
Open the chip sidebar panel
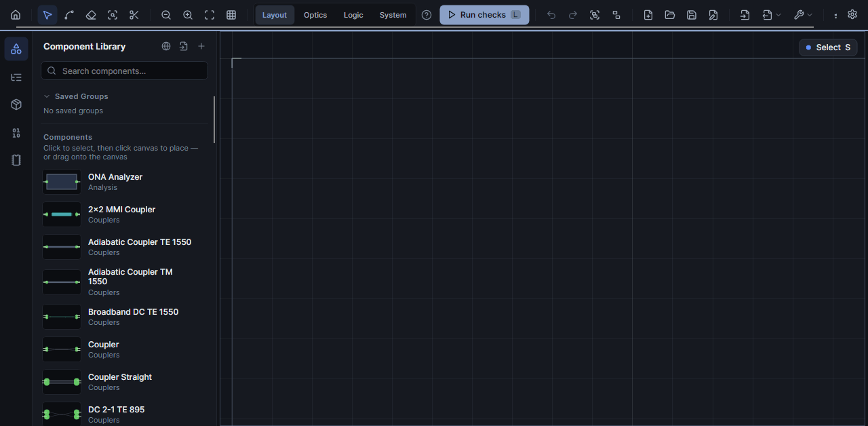click(16, 160)
